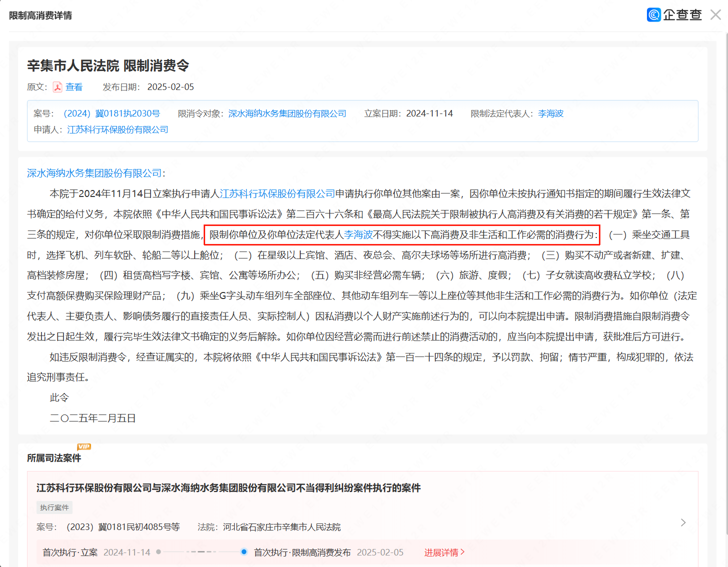Click the 所属司法案件 section heading
This screenshot has height=567, width=728.
54,458
